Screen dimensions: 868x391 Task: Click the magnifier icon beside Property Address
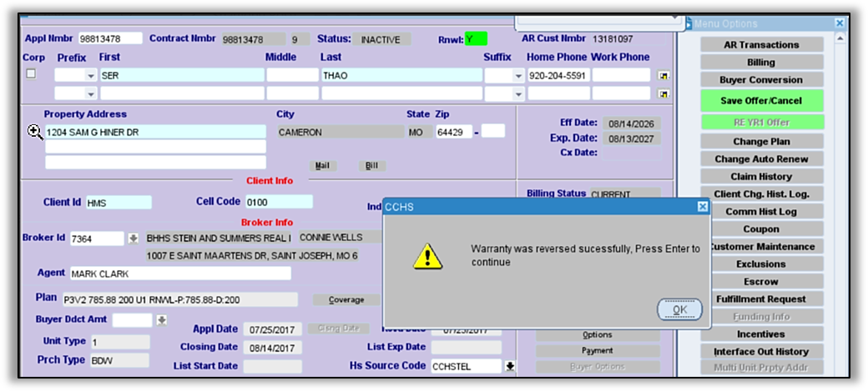tap(35, 133)
